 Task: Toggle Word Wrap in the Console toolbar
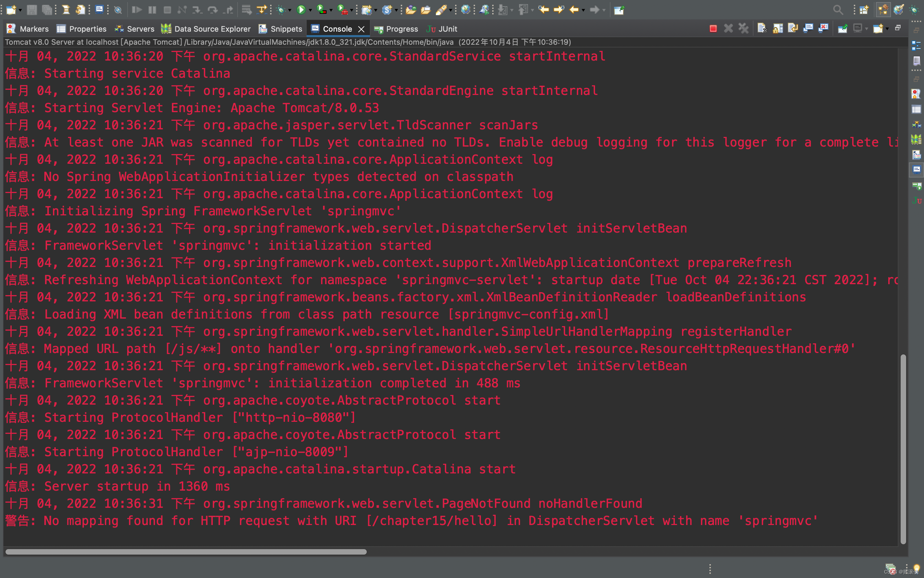coord(793,29)
